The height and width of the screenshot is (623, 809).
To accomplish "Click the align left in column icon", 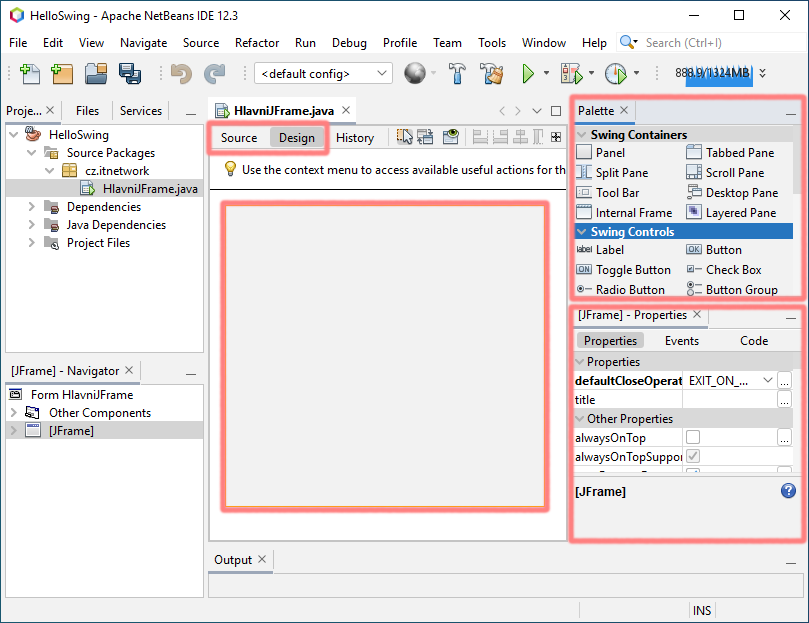I will (x=480, y=137).
